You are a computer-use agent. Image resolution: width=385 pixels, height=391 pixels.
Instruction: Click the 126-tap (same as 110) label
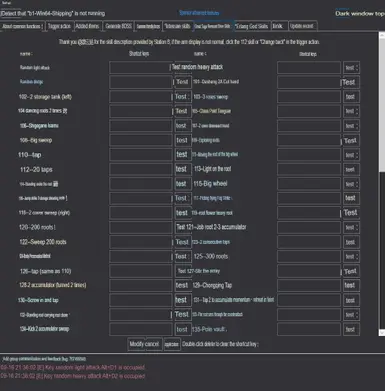[45, 271]
